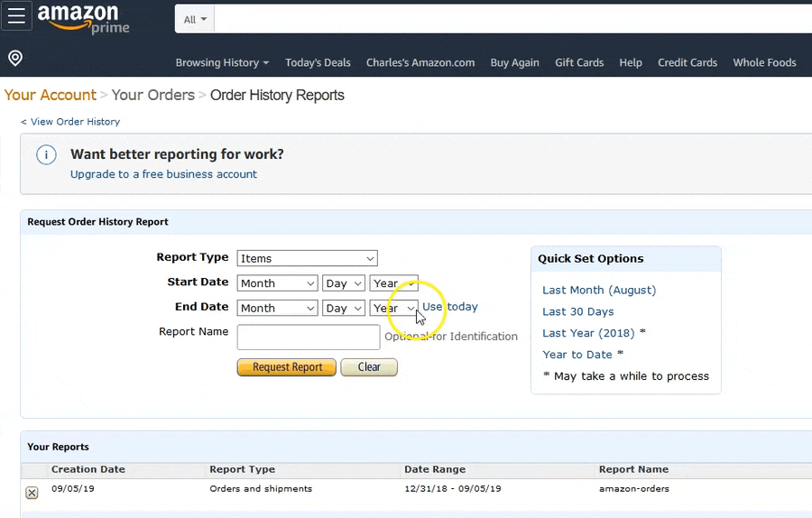
Task: Open the Start Date Year dropdown
Action: click(393, 283)
